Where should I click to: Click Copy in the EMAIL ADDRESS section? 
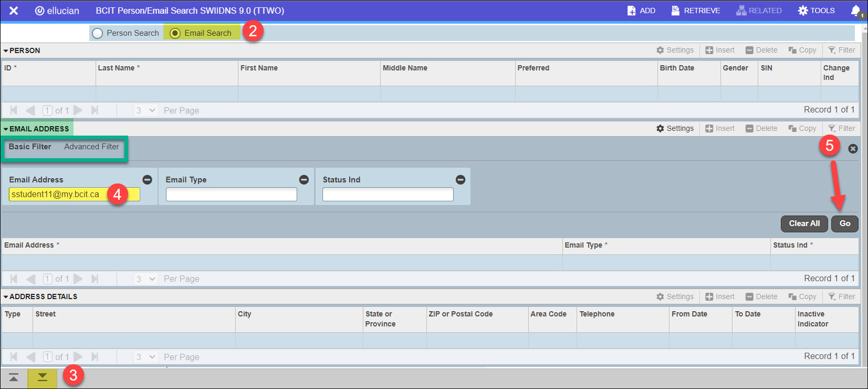pyautogui.click(x=802, y=128)
